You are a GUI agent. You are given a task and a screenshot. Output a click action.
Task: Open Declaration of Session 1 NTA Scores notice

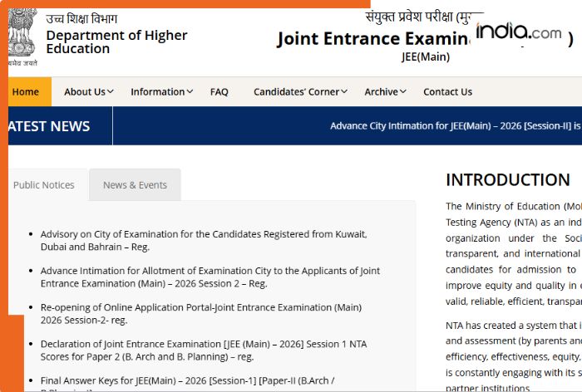[203, 350]
